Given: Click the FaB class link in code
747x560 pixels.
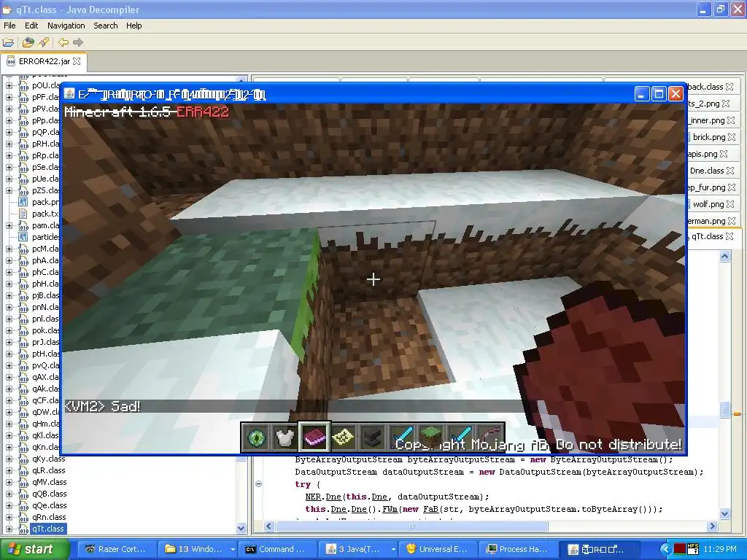Looking at the screenshot, I should (430, 509).
